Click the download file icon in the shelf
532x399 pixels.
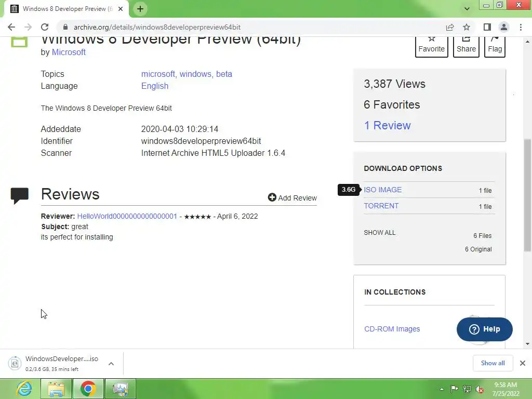(x=15, y=363)
